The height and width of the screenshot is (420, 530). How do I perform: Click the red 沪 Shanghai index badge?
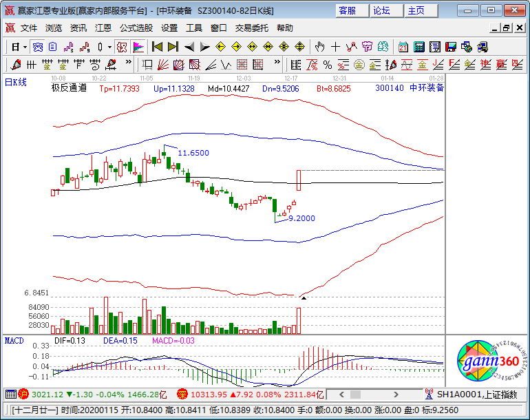23,394
